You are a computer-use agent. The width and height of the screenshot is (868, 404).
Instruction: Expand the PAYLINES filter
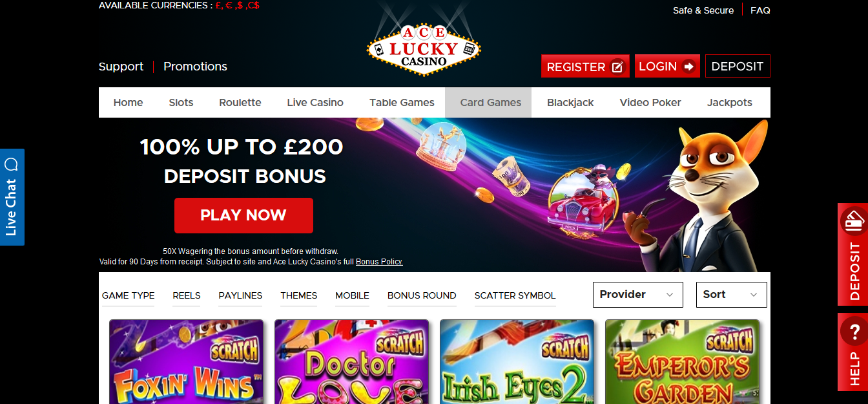[240, 295]
